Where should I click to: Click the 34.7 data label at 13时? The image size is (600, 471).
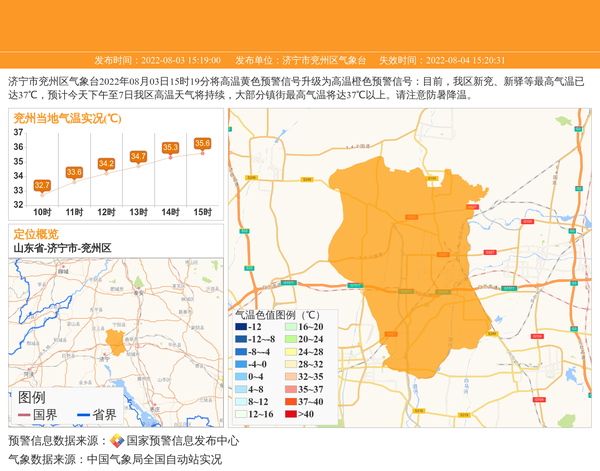(x=138, y=156)
